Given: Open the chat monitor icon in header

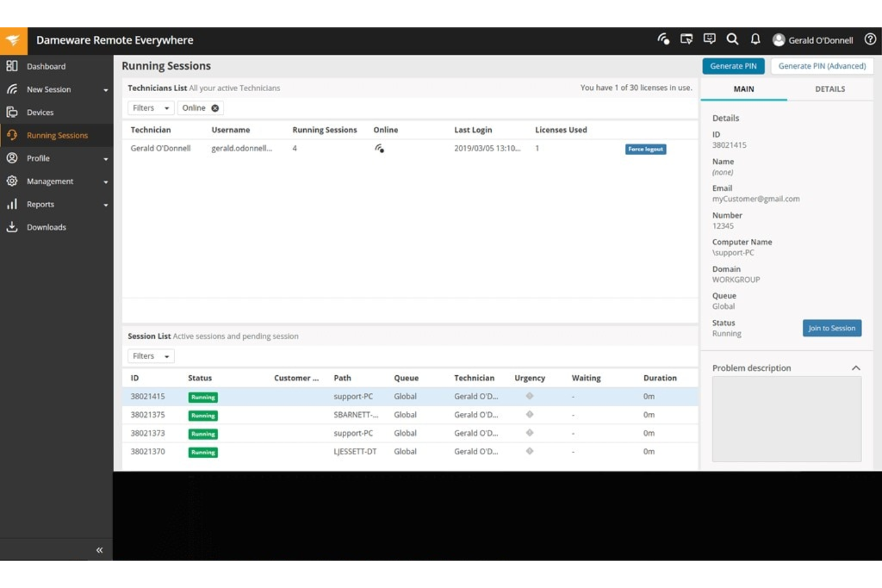Looking at the screenshot, I should tap(709, 39).
